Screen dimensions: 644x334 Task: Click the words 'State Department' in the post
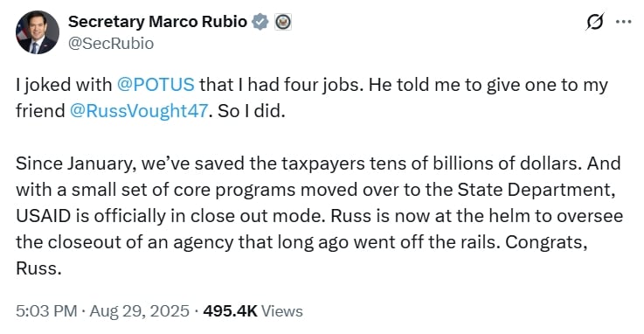[536, 191]
